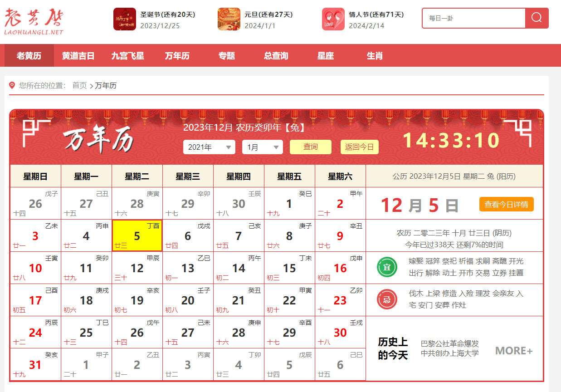
Task: Open the month dropdown showing 1月
Action: [262, 147]
